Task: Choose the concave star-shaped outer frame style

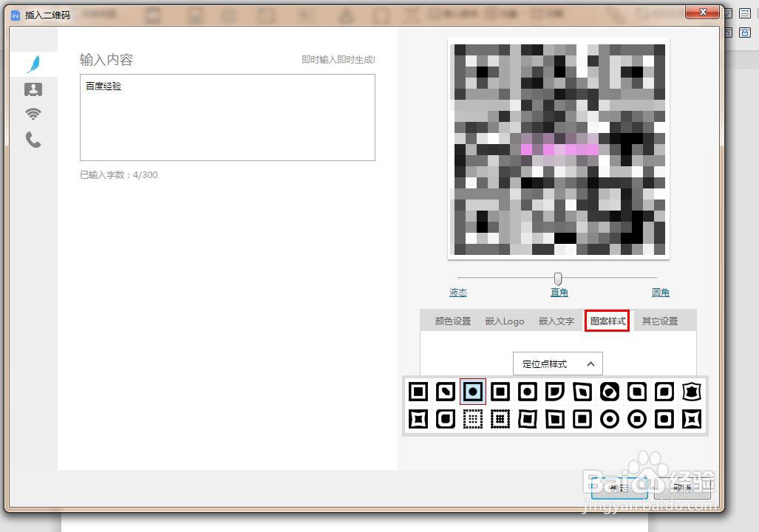Action: click(x=692, y=419)
